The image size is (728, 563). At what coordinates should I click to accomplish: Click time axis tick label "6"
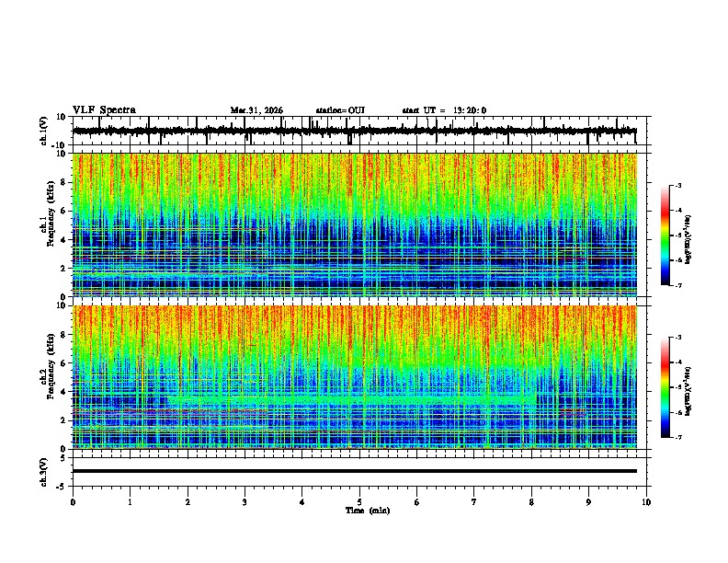coord(417,502)
